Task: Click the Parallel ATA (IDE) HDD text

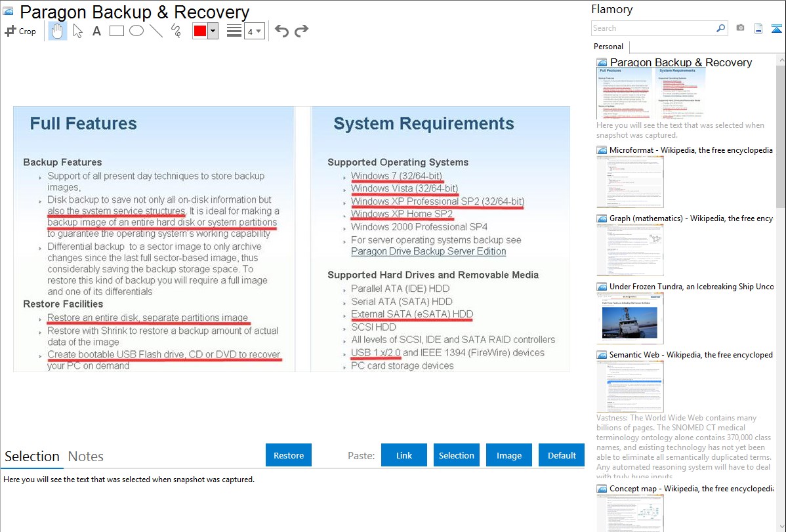Action: pyautogui.click(x=400, y=289)
